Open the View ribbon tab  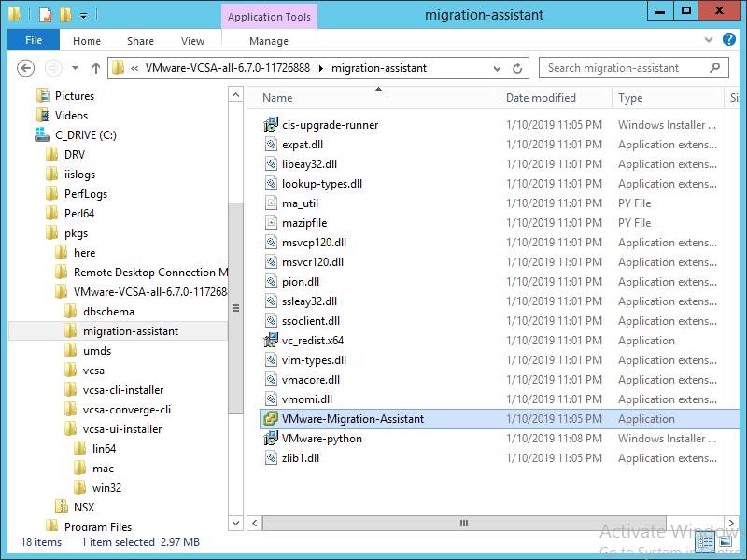(192, 41)
